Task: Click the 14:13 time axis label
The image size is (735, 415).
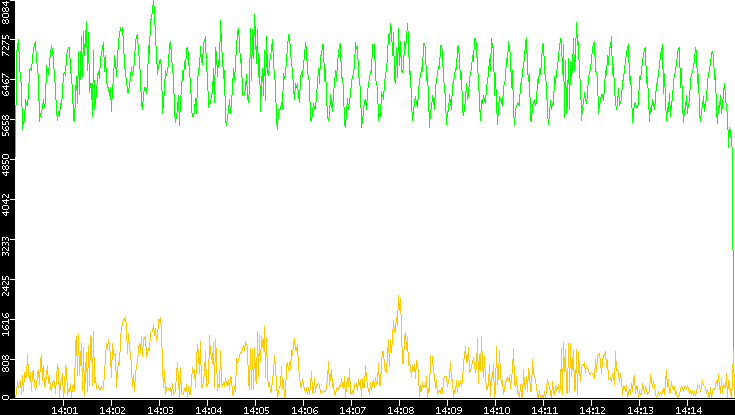Action: click(640, 411)
